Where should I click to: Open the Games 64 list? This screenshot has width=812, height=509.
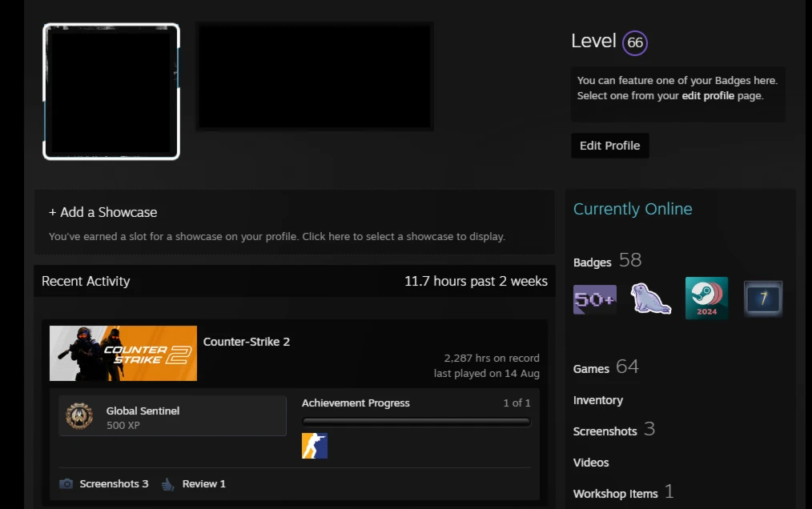(x=606, y=367)
